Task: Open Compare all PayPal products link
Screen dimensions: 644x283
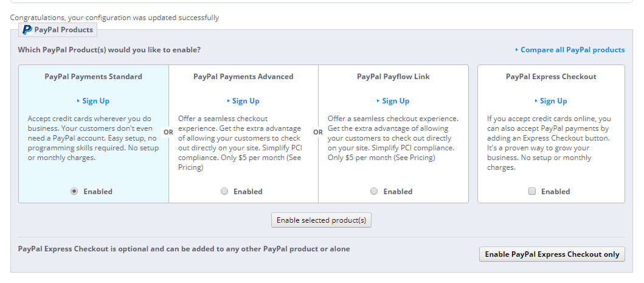Action: 572,50
